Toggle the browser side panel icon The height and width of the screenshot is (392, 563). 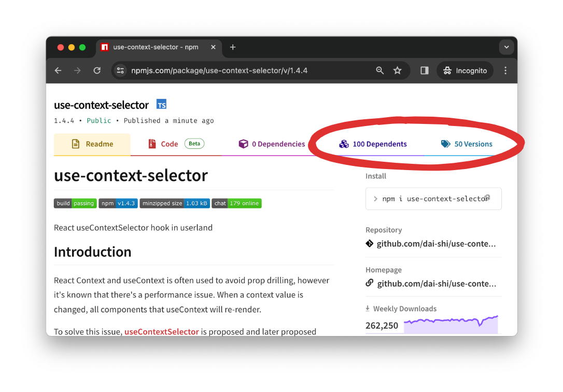425,71
